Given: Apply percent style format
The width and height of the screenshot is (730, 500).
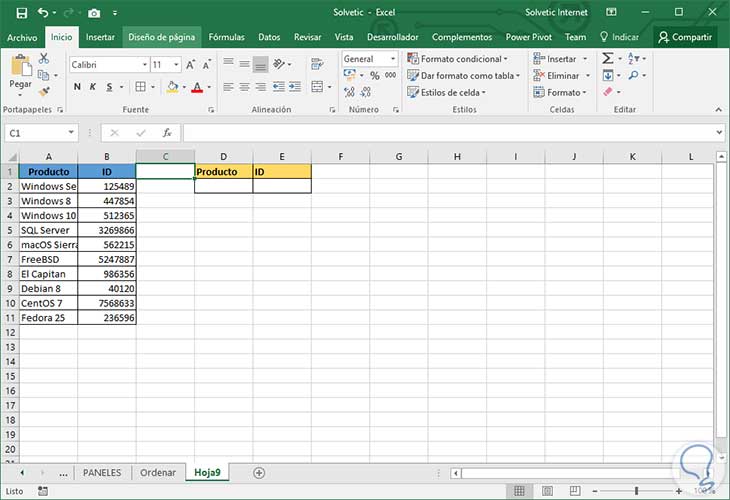Looking at the screenshot, I should (x=375, y=75).
